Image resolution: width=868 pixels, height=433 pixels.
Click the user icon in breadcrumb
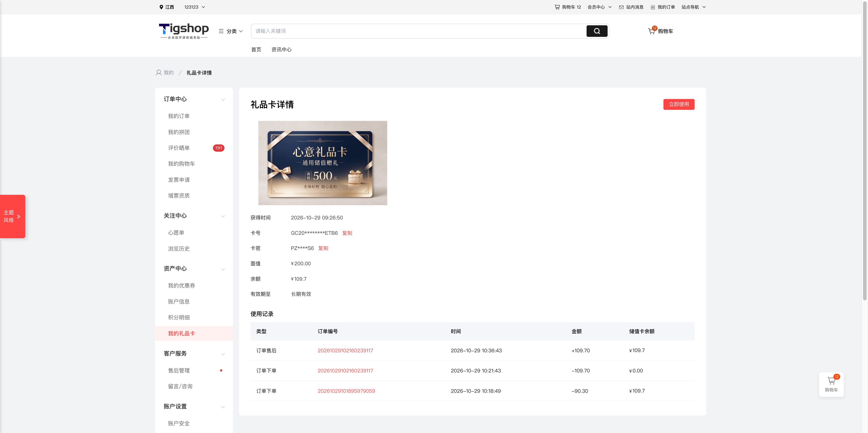(159, 73)
